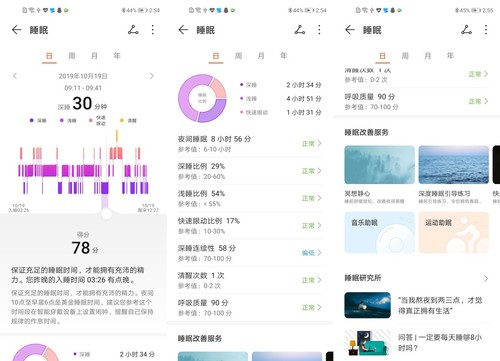This screenshot has height=361, width=500.
Task: Tap the 清醒 legend dot above the sleep chart
Action: (122, 120)
